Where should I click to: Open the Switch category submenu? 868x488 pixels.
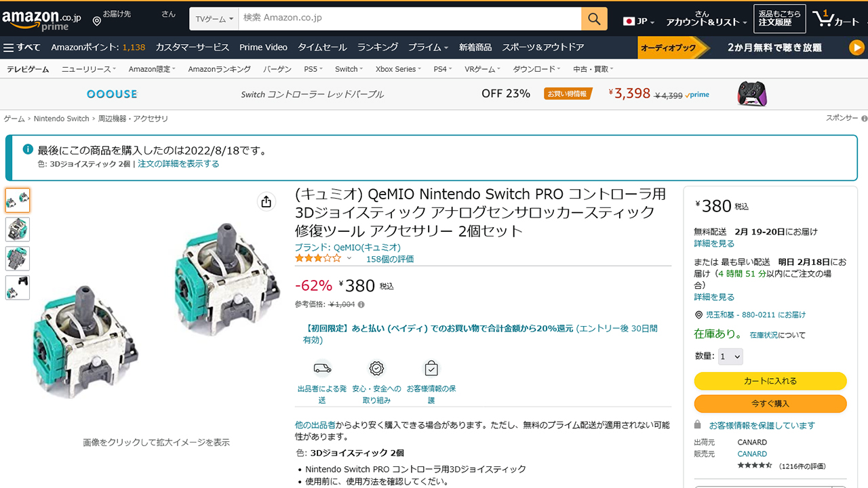coord(349,69)
